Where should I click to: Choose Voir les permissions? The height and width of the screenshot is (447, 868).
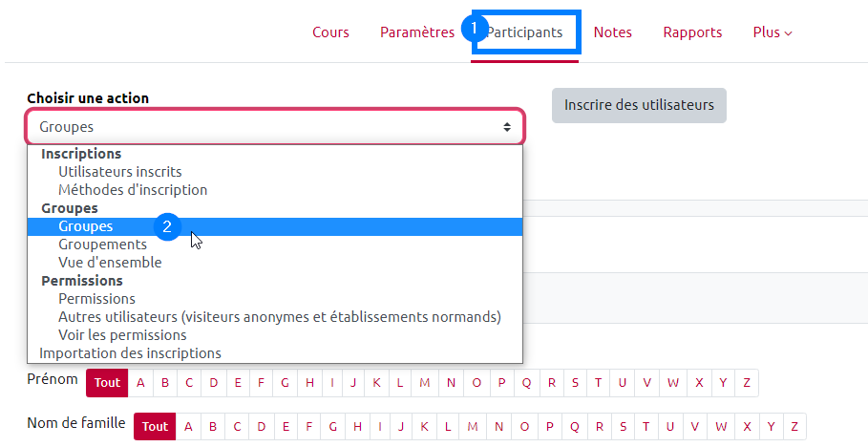click(122, 335)
